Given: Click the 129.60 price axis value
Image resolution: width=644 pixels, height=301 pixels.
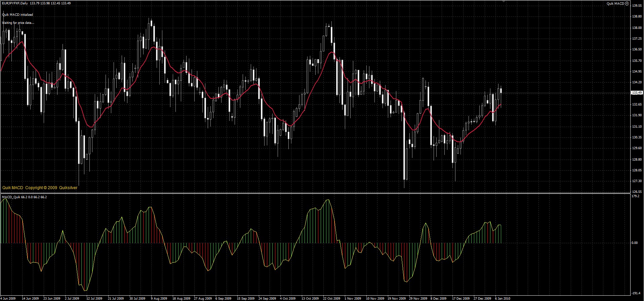Looking at the screenshot, I should coord(637,148).
